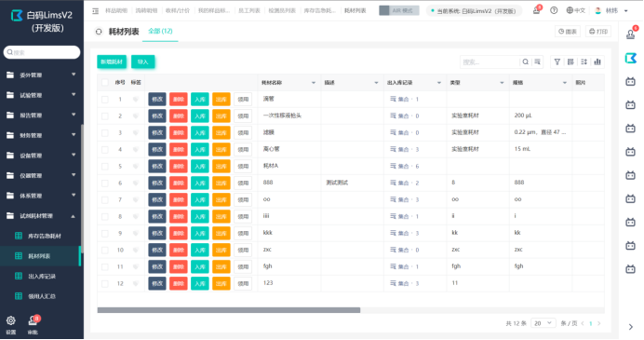
Task: Switch to the 检测员列表 top tab
Action: [282, 10]
